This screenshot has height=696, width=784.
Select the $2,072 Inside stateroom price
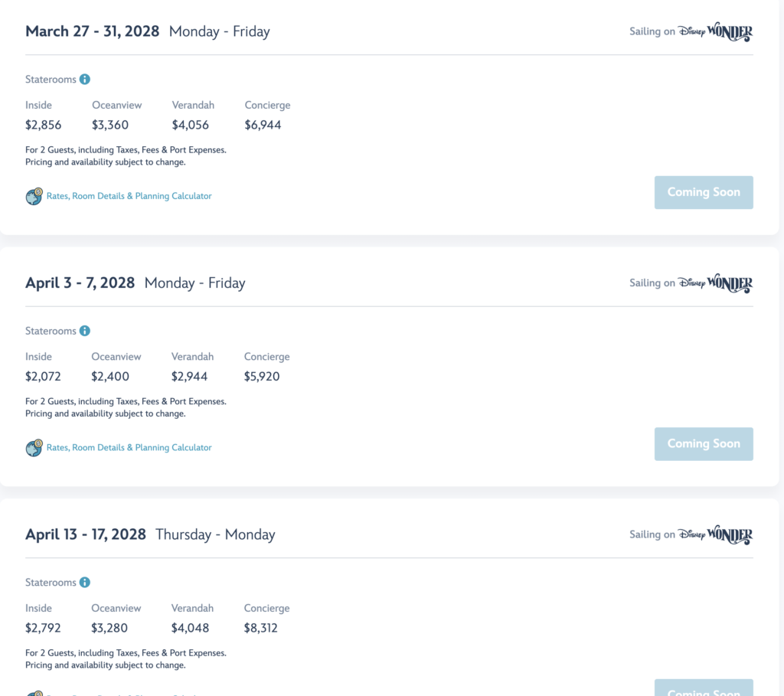click(x=43, y=377)
